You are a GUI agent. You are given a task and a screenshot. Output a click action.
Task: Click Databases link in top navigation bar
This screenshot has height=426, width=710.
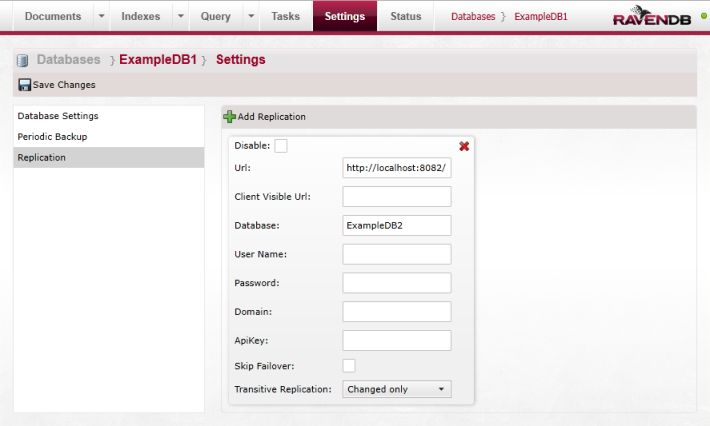473,17
